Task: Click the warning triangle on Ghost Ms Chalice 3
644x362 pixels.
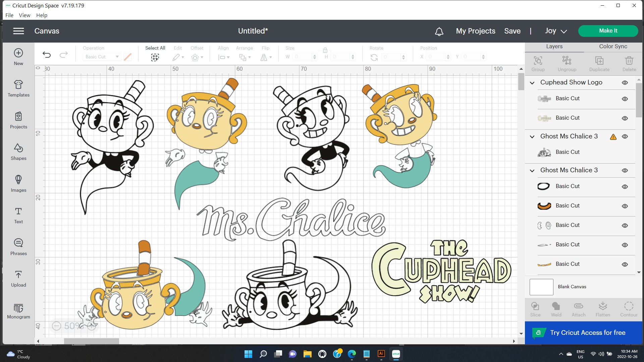Action: point(613,137)
